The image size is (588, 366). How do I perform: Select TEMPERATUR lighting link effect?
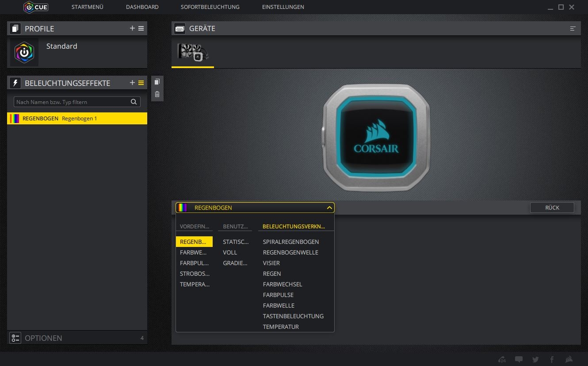(x=281, y=327)
